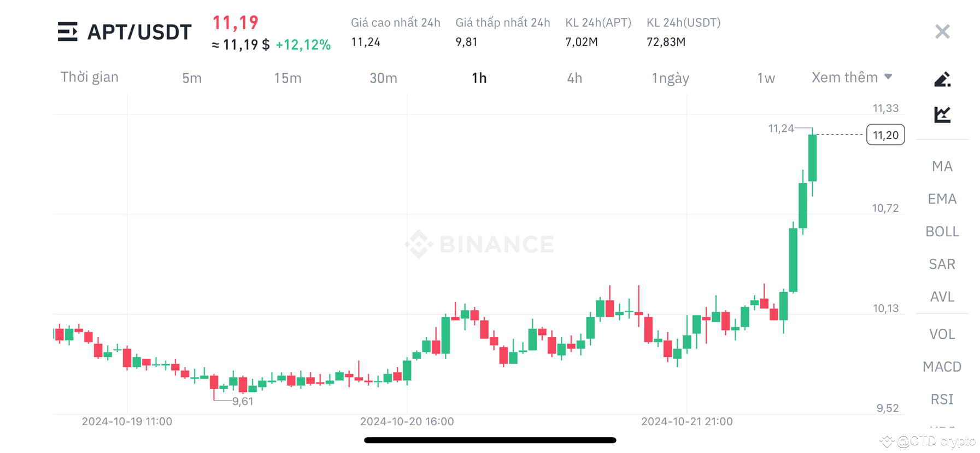The image size is (980, 453).
Task: Open the trading pair list icon
Action: tap(67, 32)
